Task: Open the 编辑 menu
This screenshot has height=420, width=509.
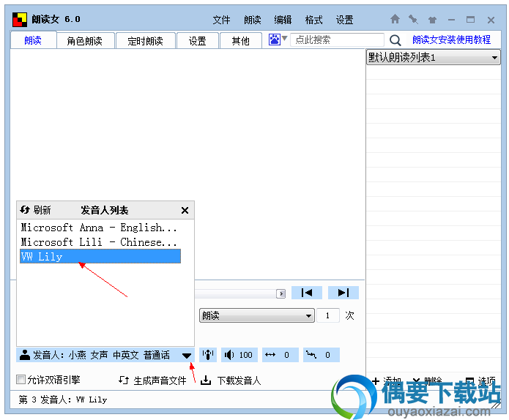Action: coord(283,20)
